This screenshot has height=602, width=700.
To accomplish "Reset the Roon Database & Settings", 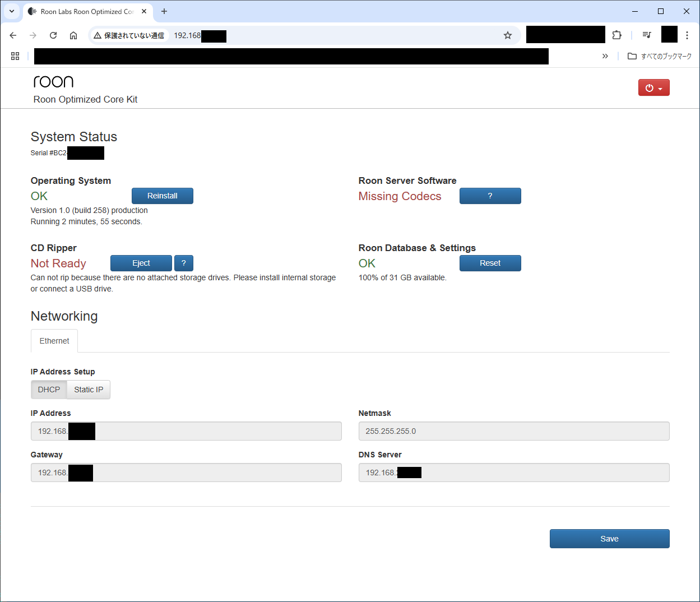I will click(x=490, y=263).
